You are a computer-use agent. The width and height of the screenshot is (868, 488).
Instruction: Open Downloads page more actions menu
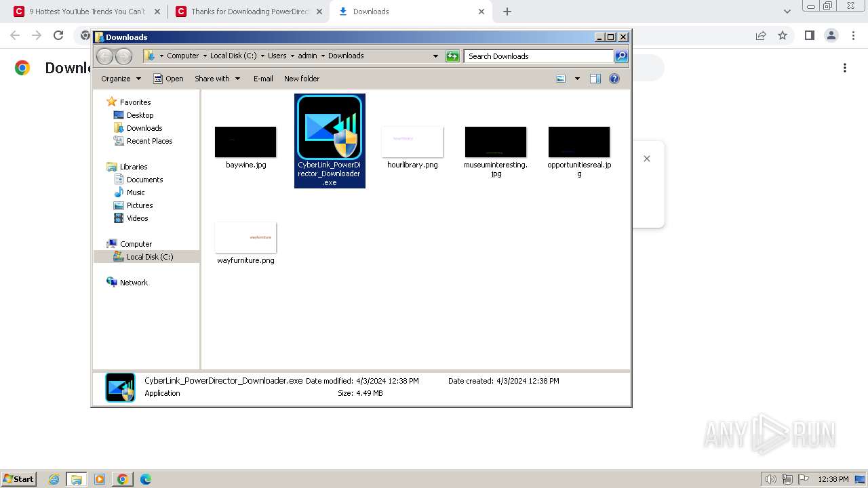coord(845,68)
